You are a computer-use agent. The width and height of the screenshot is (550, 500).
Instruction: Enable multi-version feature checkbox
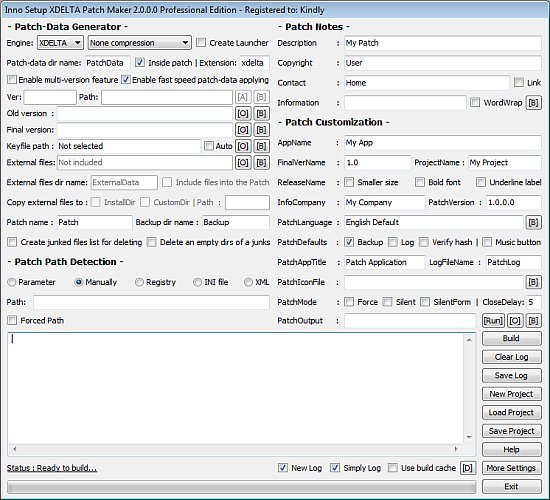(12, 80)
